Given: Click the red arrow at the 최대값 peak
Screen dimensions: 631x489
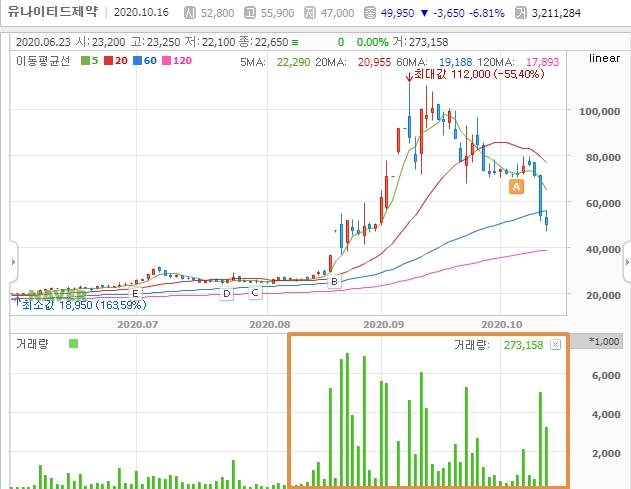Looking at the screenshot, I should point(409,76).
